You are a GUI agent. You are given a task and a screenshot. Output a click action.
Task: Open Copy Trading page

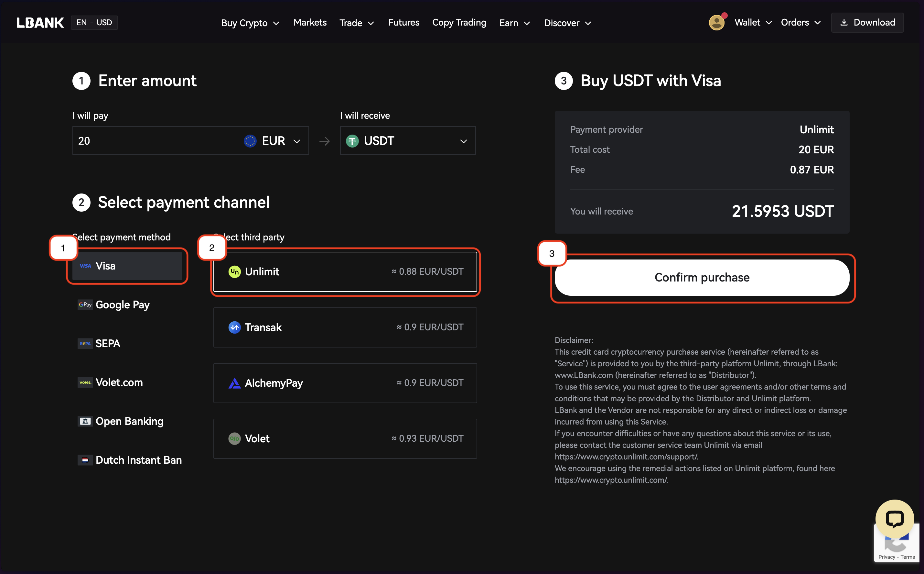(x=459, y=23)
